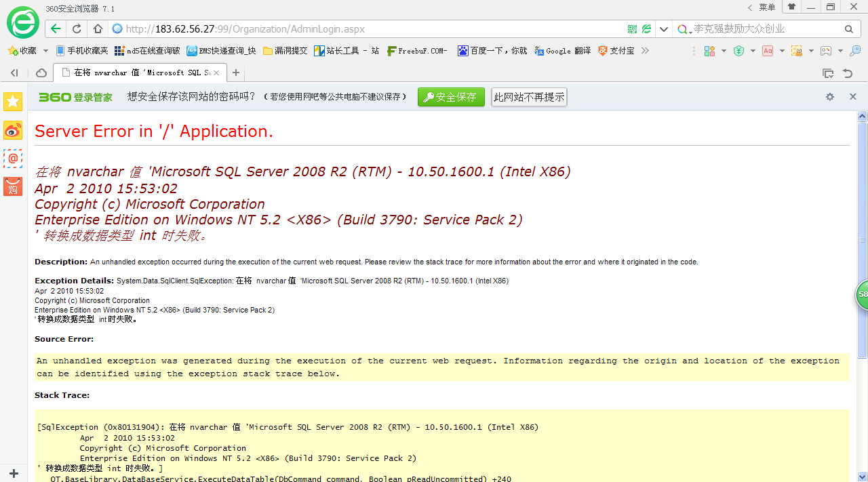Open sidebar favorites star icon
The image size is (868, 482).
pos(13,102)
